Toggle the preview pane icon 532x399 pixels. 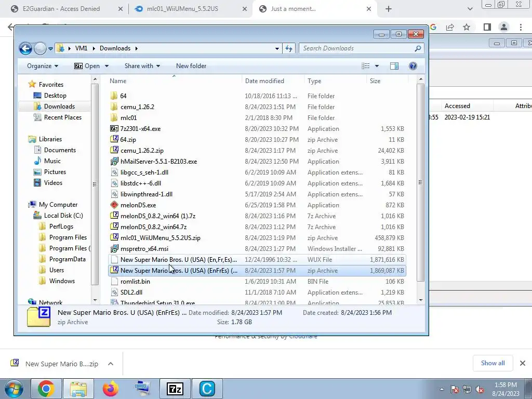394,66
